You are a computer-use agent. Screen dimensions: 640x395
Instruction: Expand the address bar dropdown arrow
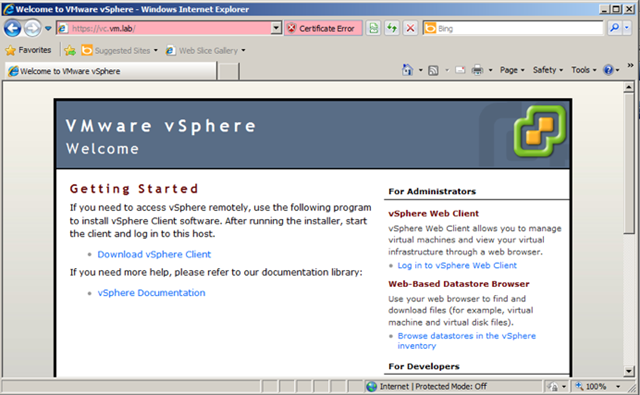point(276,28)
